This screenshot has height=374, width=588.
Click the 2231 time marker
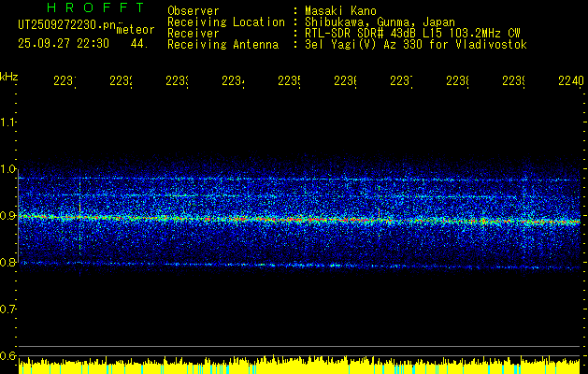(x=65, y=80)
